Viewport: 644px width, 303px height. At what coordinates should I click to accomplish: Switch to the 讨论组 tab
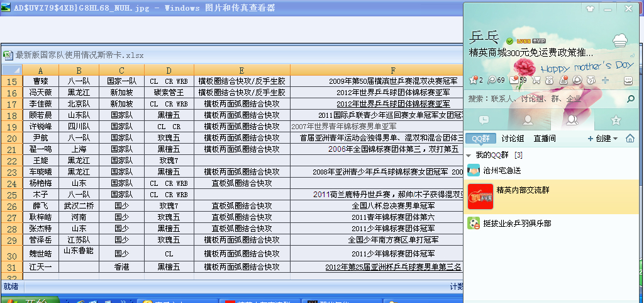point(513,139)
